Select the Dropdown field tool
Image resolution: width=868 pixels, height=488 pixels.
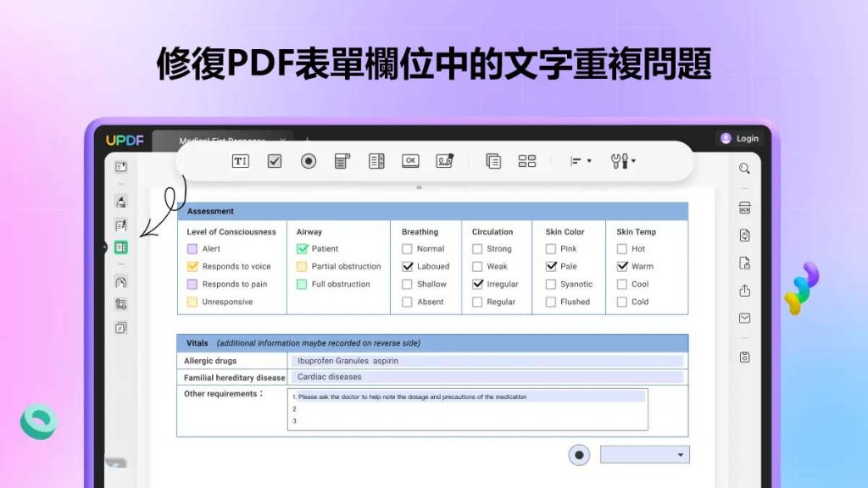tap(342, 161)
